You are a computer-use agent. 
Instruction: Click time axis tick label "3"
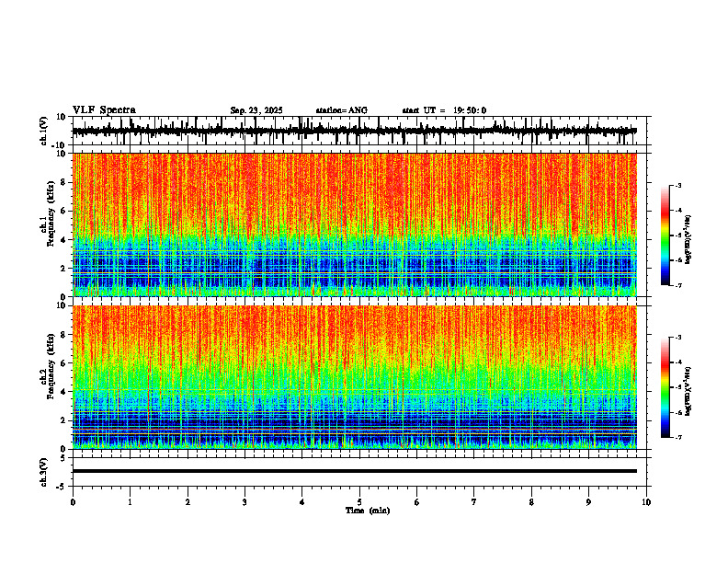tap(245, 502)
